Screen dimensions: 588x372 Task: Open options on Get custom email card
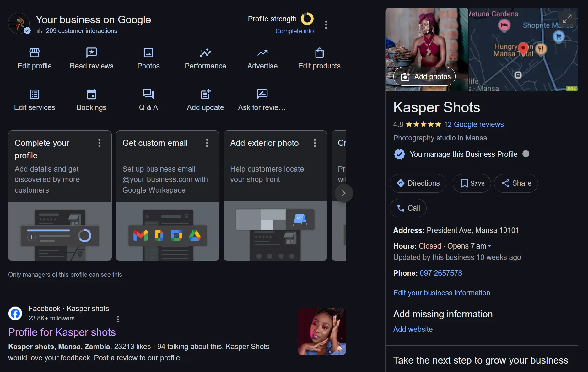[x=207, y=143]
